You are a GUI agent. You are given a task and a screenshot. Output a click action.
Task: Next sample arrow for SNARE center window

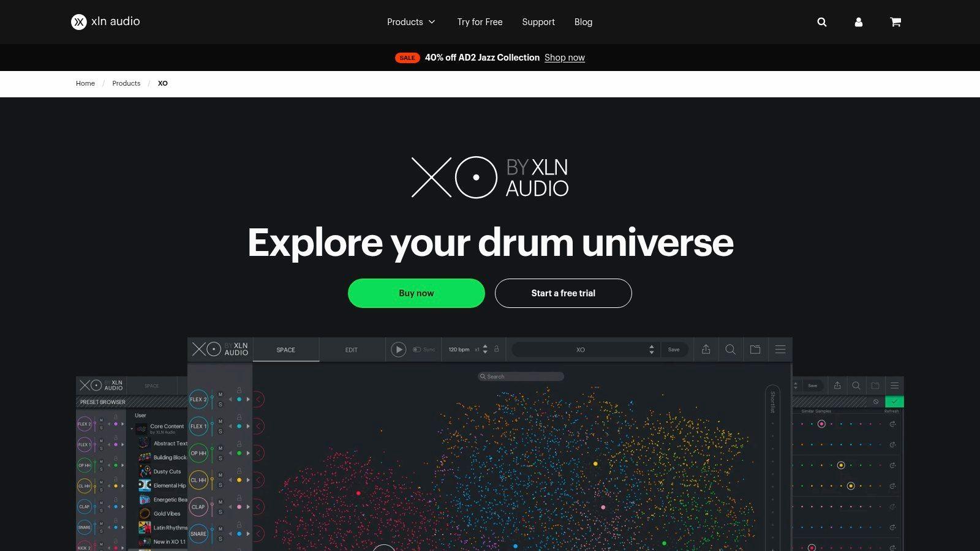248,534
